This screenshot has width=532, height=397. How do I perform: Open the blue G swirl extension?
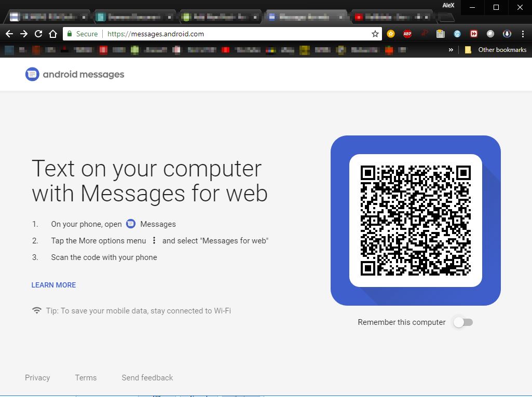click(x=457, y=34)
